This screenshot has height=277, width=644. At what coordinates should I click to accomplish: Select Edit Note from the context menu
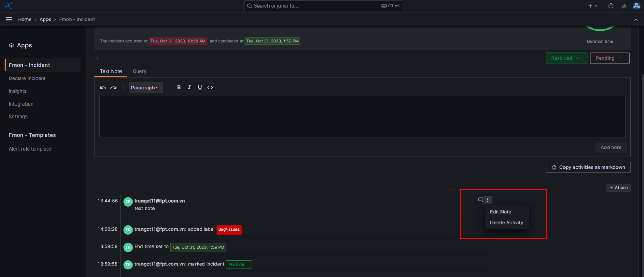(500, 212)
